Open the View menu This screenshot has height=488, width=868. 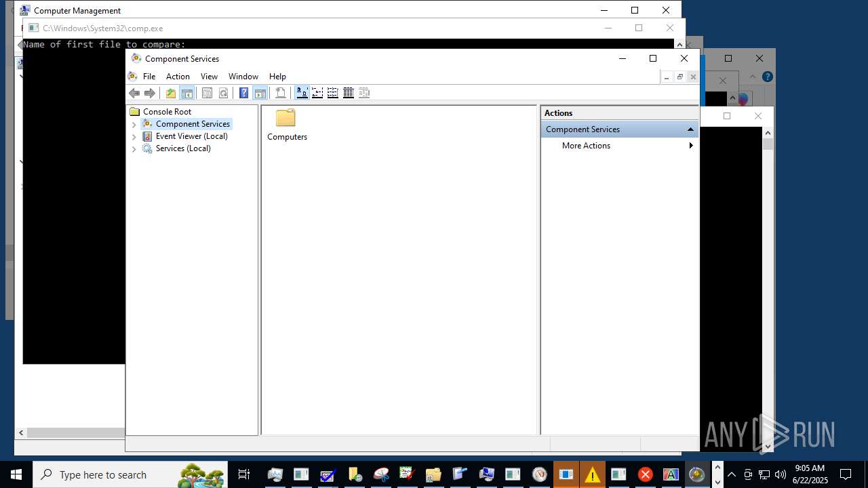pos(209,77)
